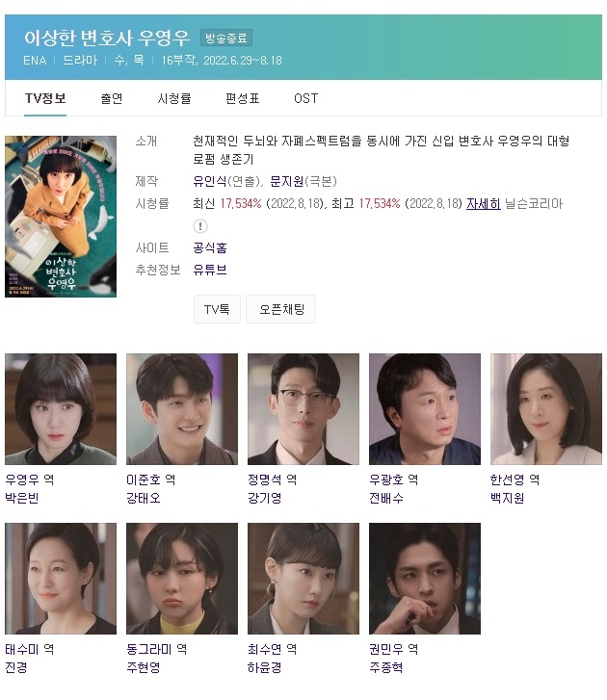Image resolution: width=607 pixels, height=700 pixels.
Task: Open the 출연 tab
Action: pyautogui.click(x=112, y=98)
